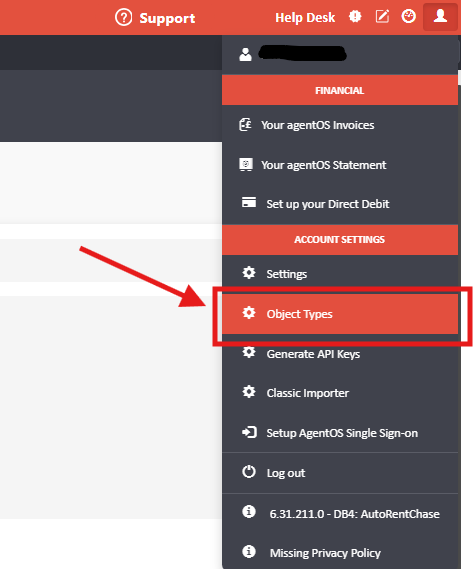Screen dimensions: 473x569
Task: Click the Support question mark icon
Action: click(123, 17)
